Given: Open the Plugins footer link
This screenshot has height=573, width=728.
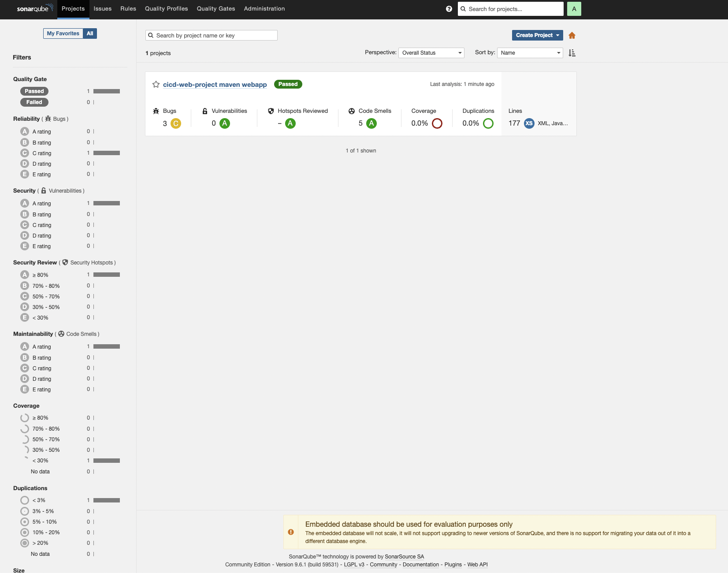Looking at the screenshot, I should 453,565.
